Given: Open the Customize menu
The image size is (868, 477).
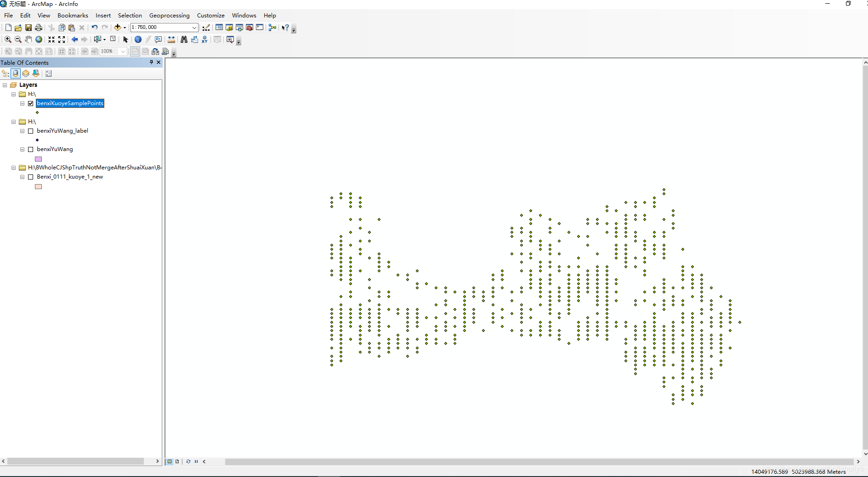Looking at the screenshot, I should tap(211, 16).
